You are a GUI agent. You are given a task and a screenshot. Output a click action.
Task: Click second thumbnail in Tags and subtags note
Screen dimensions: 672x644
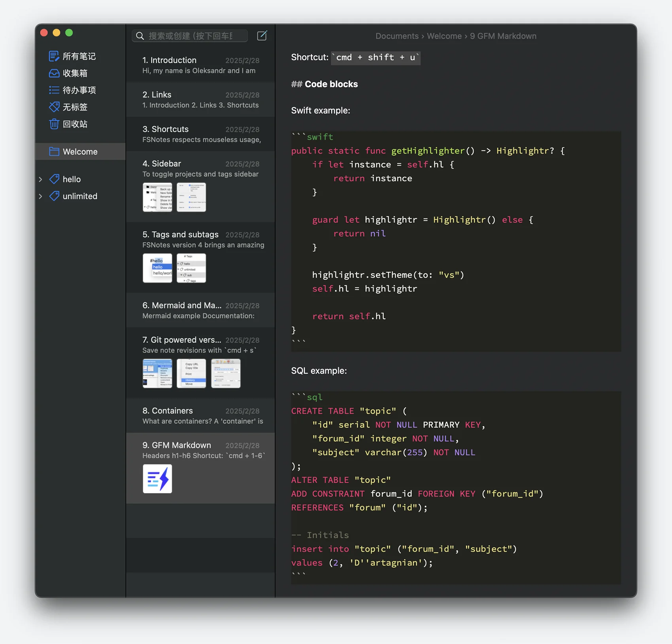tap(191, 268)
